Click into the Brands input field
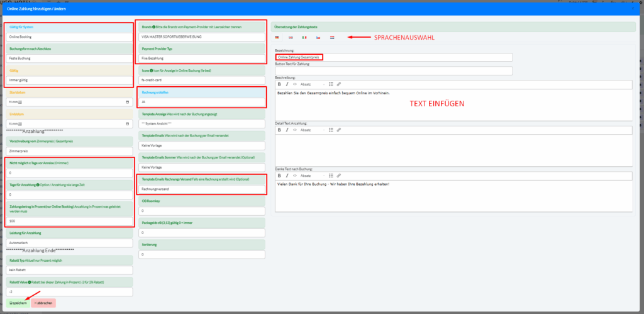644x314 pixels. [x=199, y=37]
